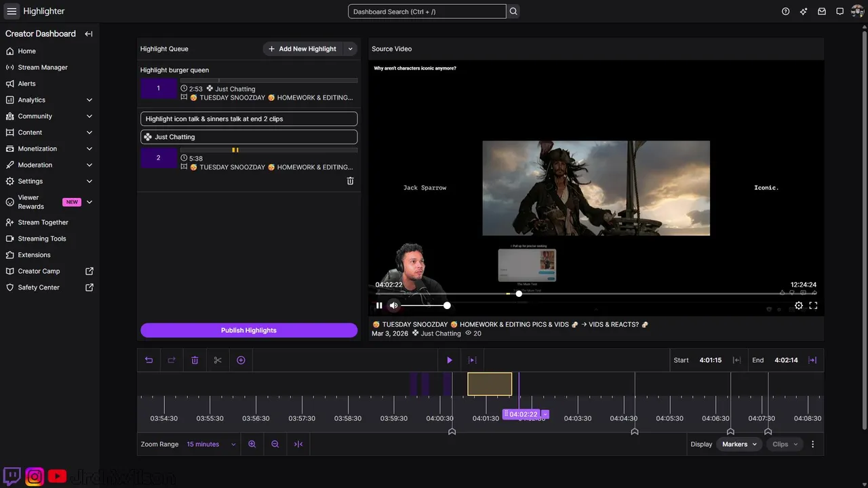
Task: Seek on the source video progress bar
Action: (x=596, y=293)
